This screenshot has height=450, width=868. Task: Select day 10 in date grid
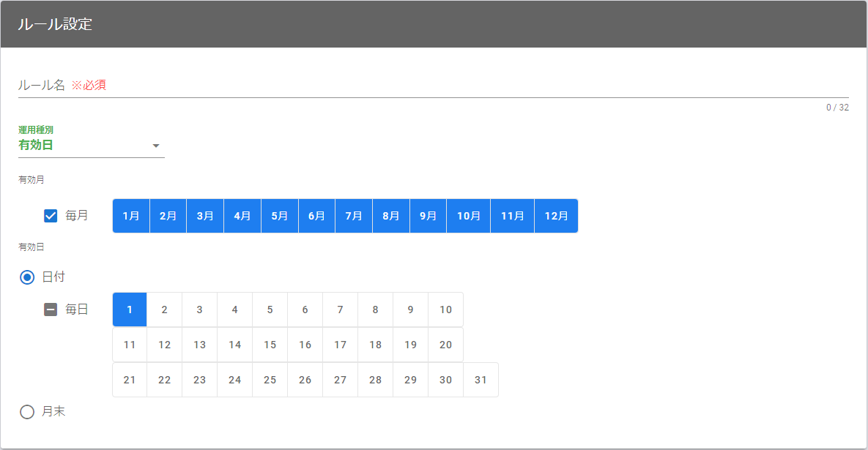coord(445,310)
